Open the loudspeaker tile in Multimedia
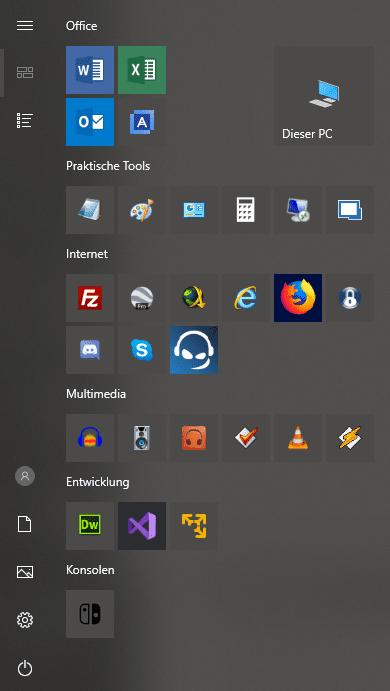This screenshot has width=390, height=691. (142, 438)
